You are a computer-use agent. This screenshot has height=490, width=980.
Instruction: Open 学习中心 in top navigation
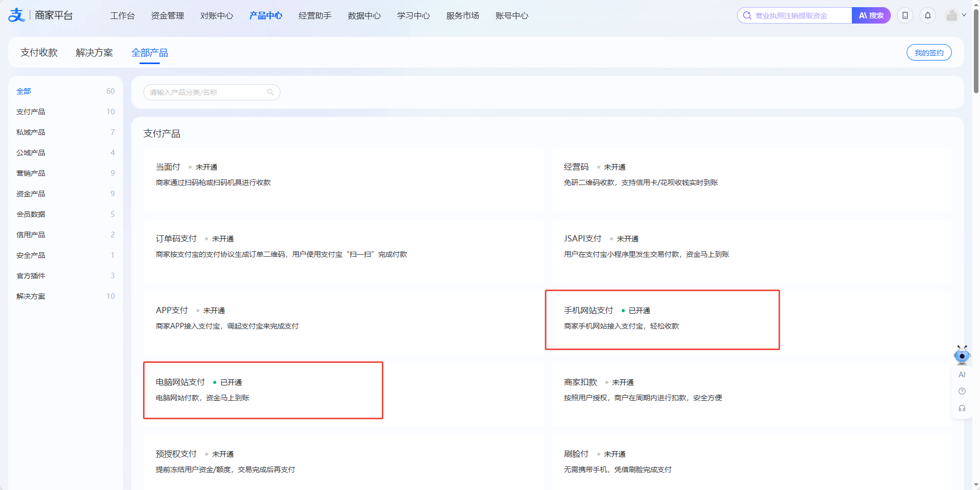tap(414, 16)
